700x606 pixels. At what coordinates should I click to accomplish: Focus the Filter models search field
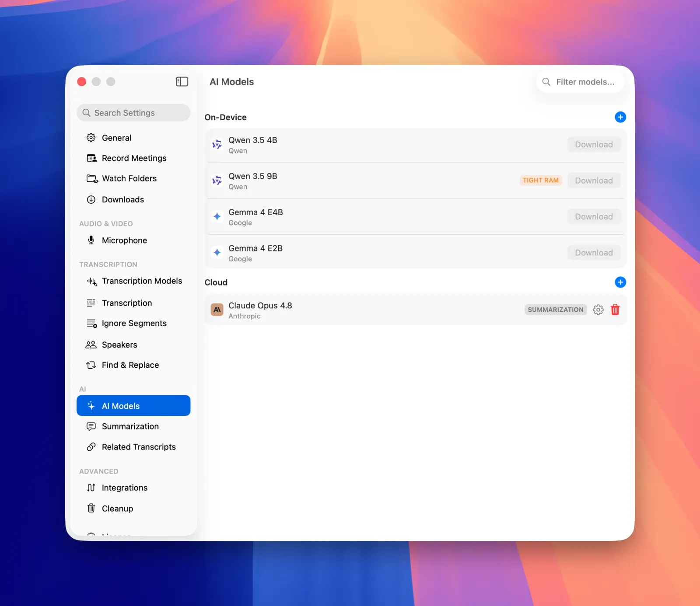click(580, 82)
